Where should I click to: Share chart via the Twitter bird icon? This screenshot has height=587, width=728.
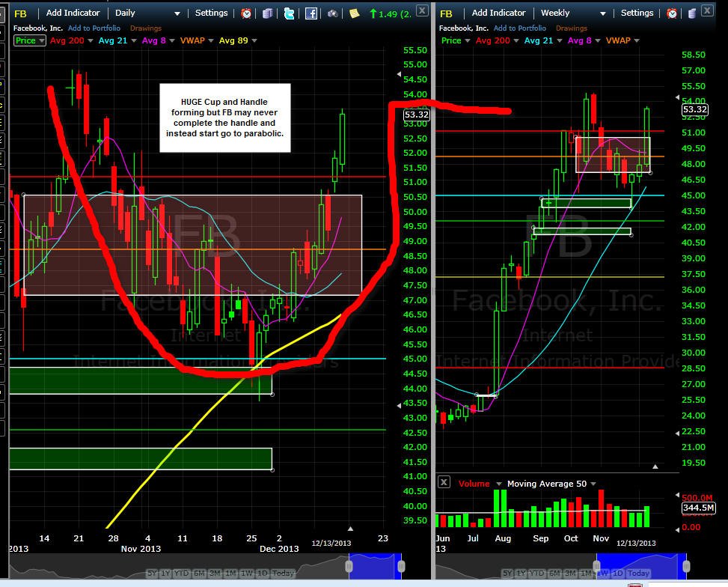289,13
